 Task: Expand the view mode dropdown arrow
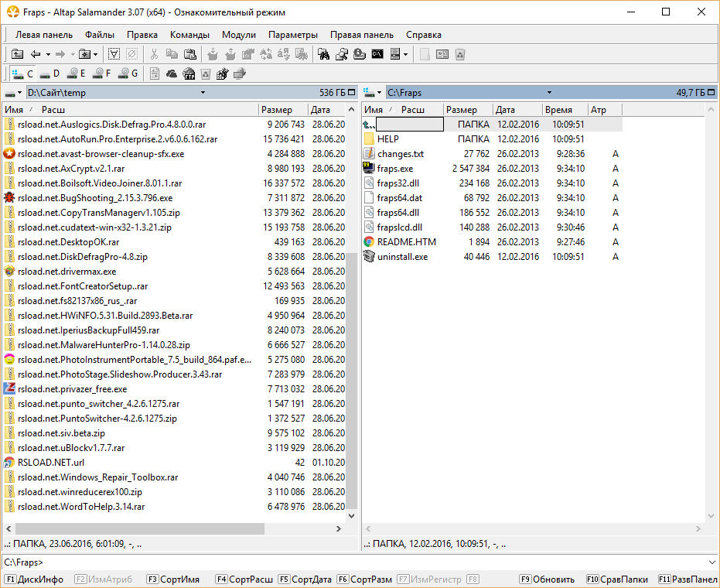406,54
